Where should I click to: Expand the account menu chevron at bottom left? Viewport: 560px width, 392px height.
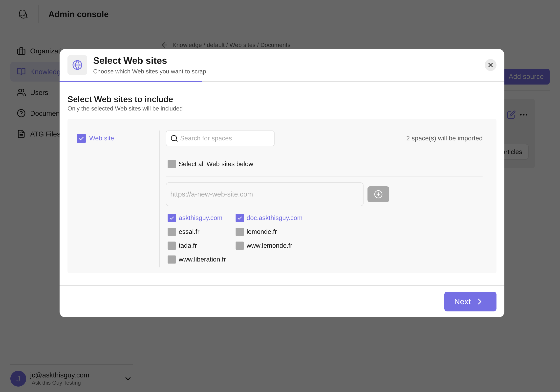(x=128, y=378)
